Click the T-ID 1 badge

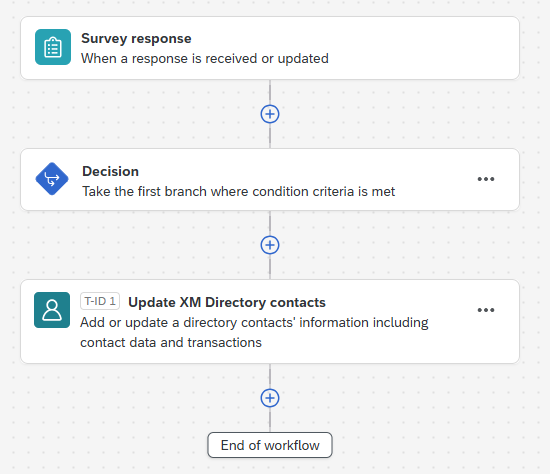click(100, 301)
